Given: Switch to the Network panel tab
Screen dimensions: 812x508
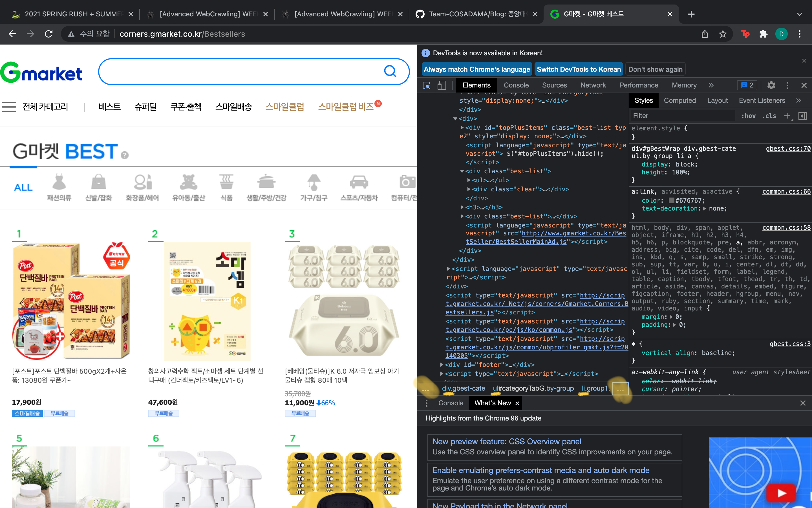Looking at the screenshot, I should coord(593,85).
